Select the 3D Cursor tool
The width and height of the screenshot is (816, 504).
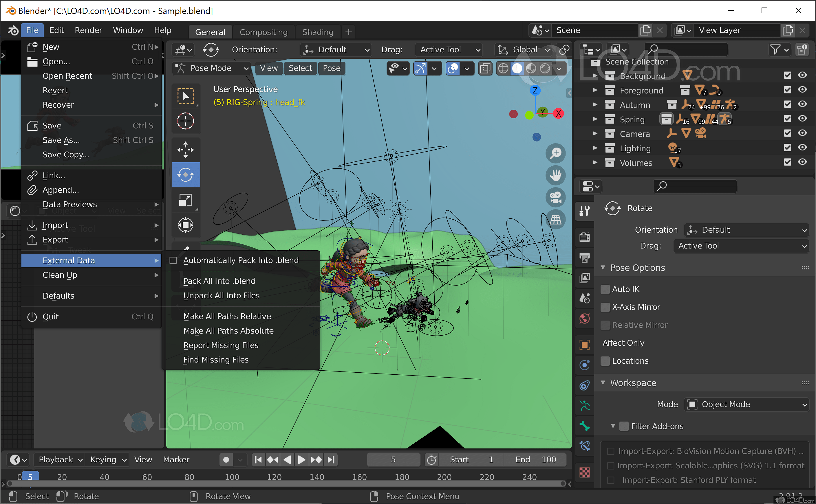tap(186, 121)
